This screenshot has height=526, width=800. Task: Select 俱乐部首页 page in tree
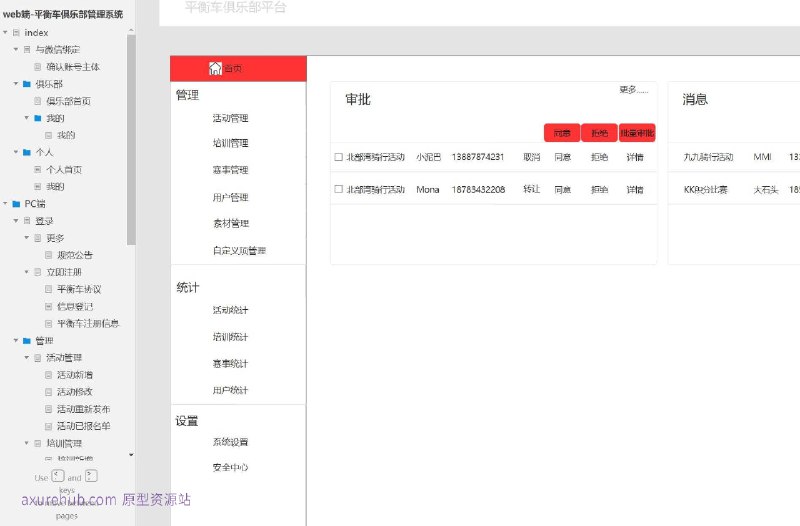click(x=68, y=101)
